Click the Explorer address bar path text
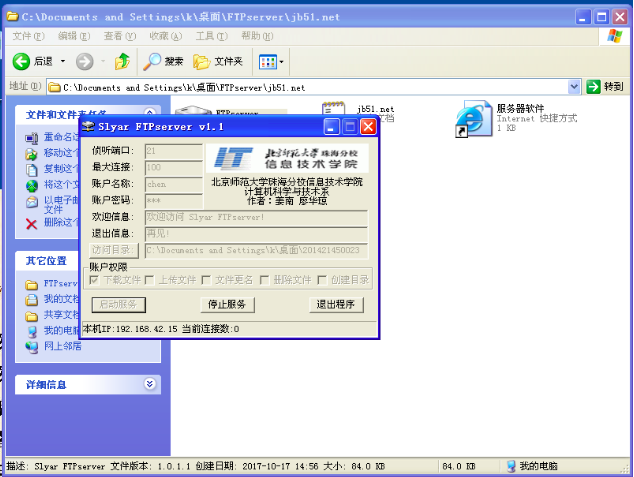634x477 pixels. point(184,87)
